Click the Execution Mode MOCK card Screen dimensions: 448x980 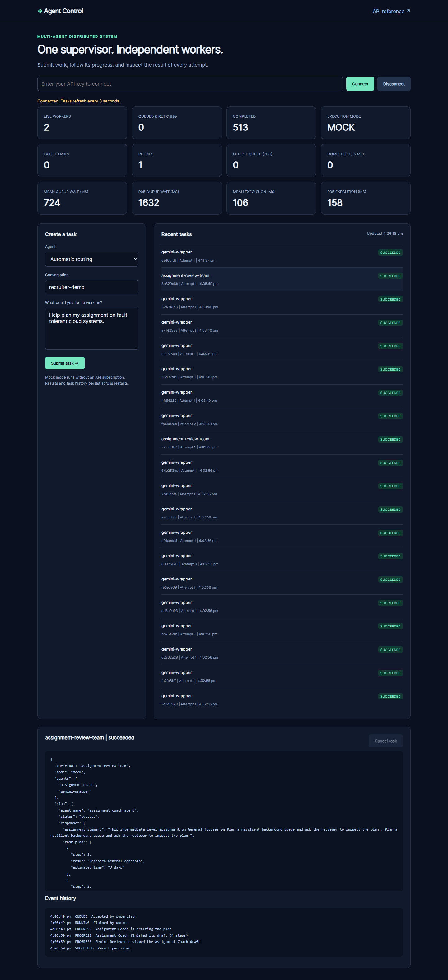[366, 122]
